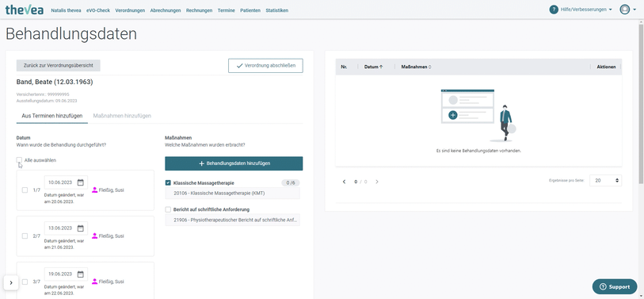Open calendar icon for date 19.06.2023
644x299 pixels.
coord(81,274)
